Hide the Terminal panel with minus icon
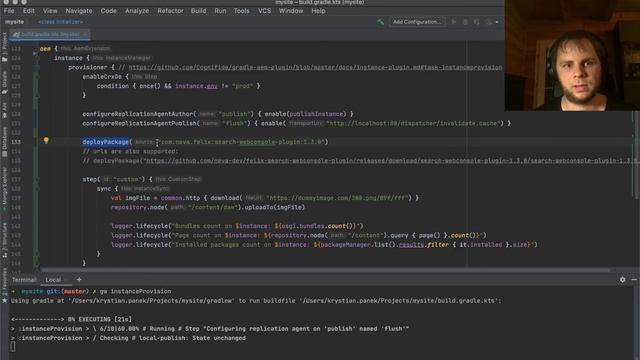640x360 pixels. coord(634,280)
